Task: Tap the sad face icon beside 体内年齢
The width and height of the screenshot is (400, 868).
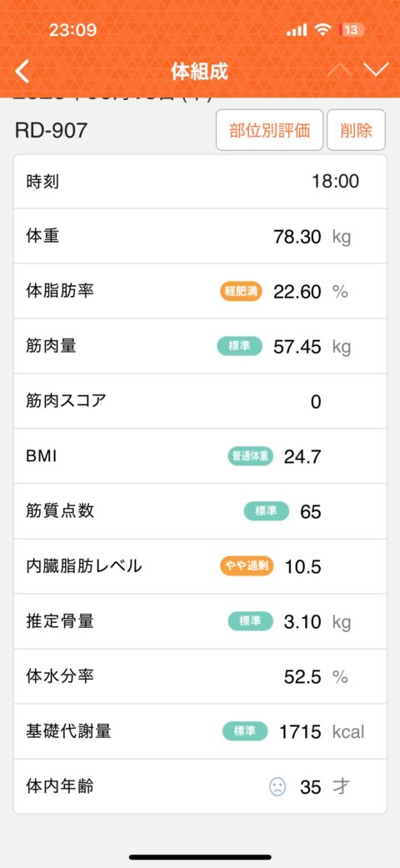Action: [277, 786]
